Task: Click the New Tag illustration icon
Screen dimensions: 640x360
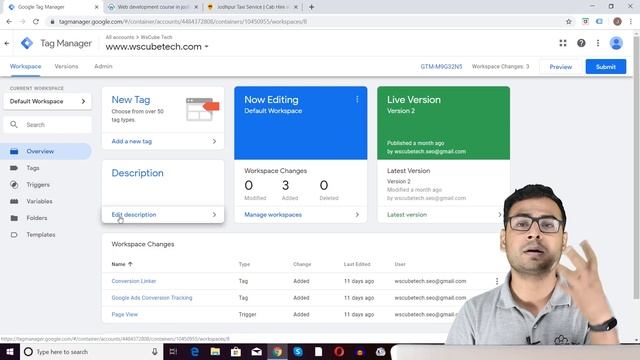Action: tap(202, 109)
